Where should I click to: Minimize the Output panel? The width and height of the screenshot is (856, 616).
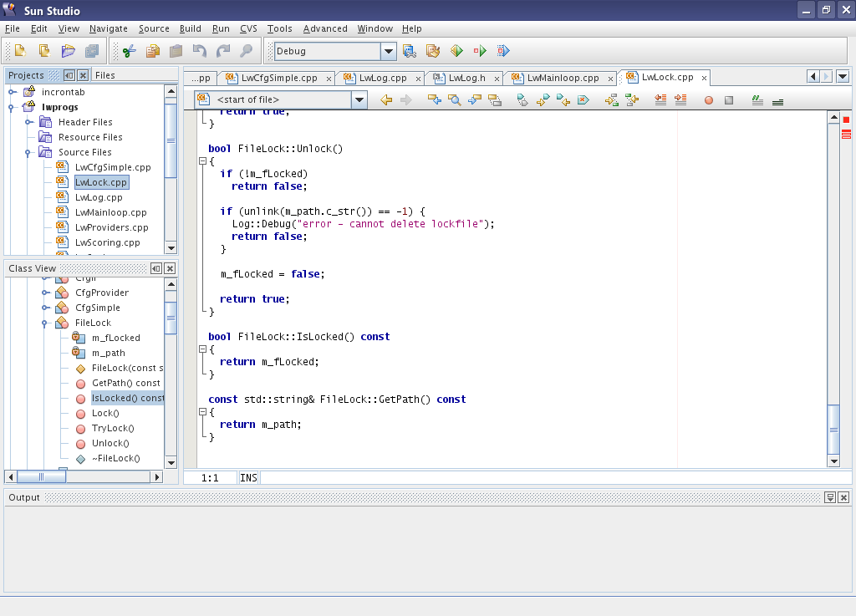point(830,497)
